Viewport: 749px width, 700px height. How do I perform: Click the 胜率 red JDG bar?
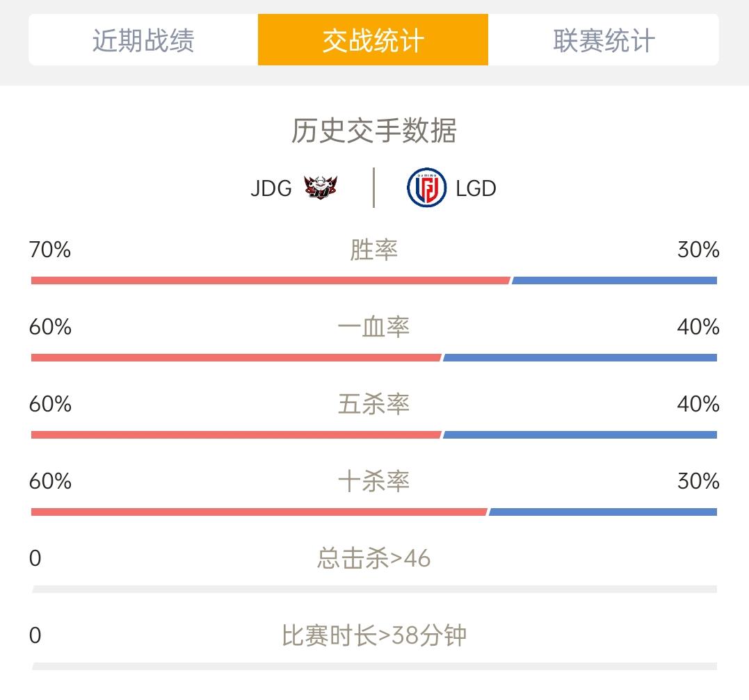pyautogui.click(x=271, y=280)
